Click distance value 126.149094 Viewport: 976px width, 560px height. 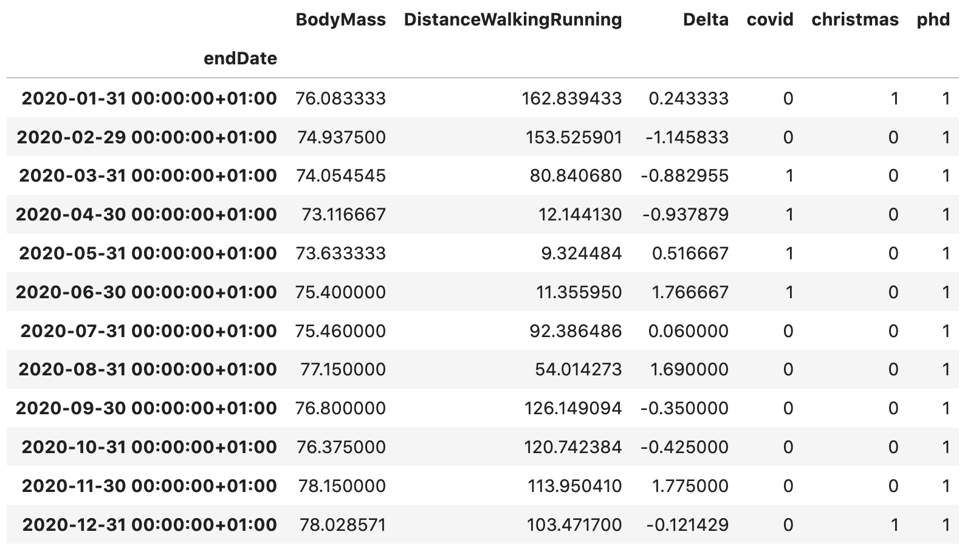[573, 409]
